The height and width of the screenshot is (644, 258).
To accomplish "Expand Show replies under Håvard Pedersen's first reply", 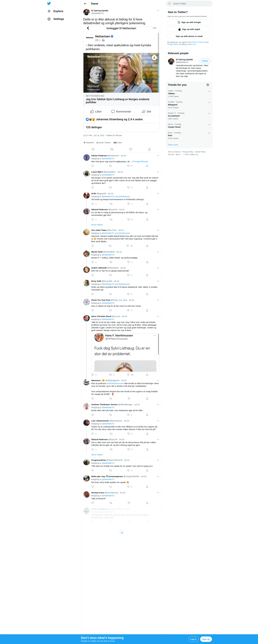I will [97, 225].
